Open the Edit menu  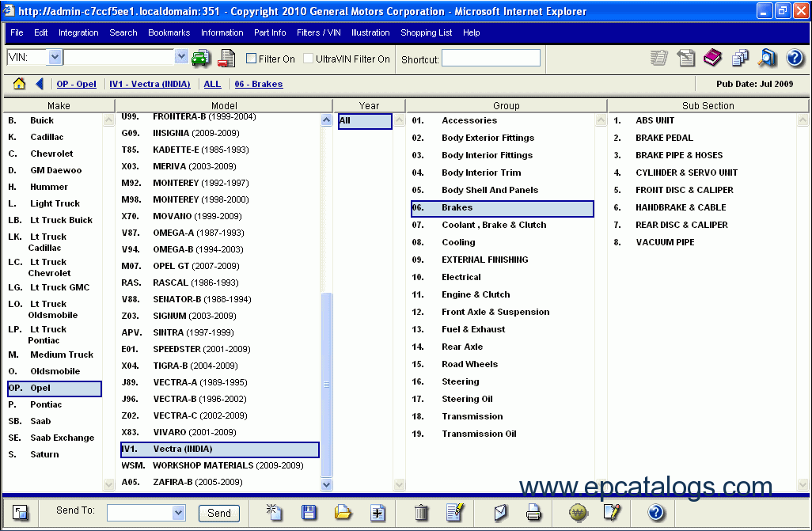pos(41,32)
